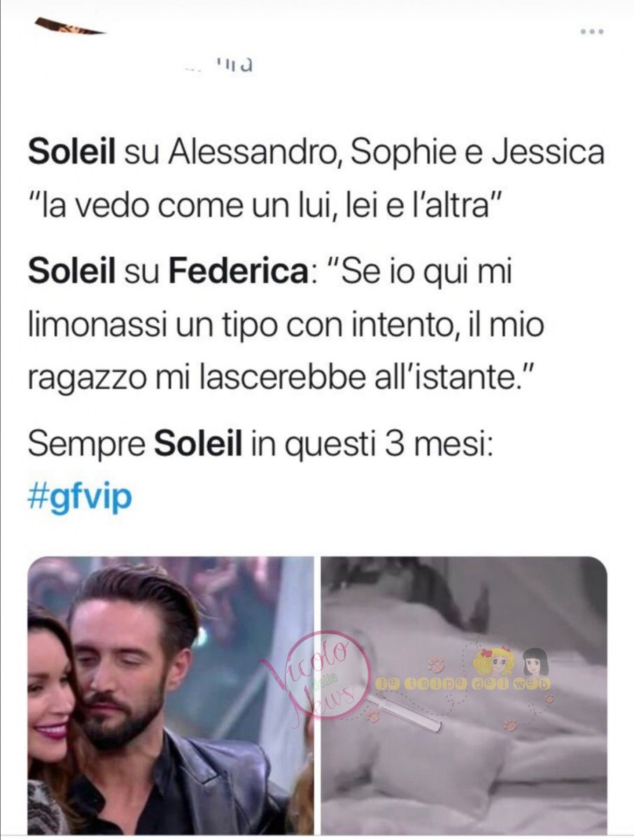Open the right grayscale night-vision photo
The image size is (634, 840).
[464, 695]
